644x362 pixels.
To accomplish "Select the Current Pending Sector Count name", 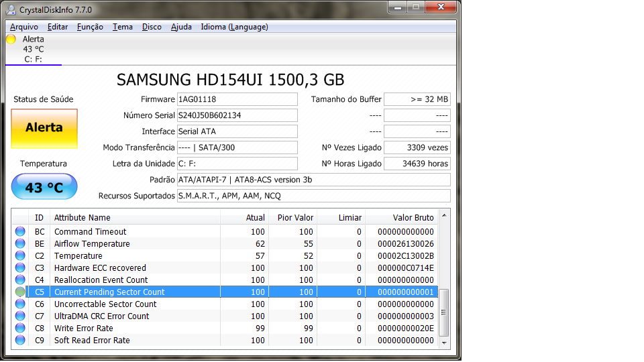I will [109, 292].
